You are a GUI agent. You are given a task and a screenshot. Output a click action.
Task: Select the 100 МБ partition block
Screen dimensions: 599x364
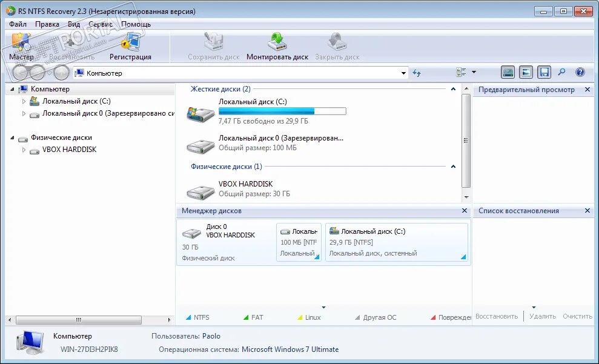click(299, 242)
